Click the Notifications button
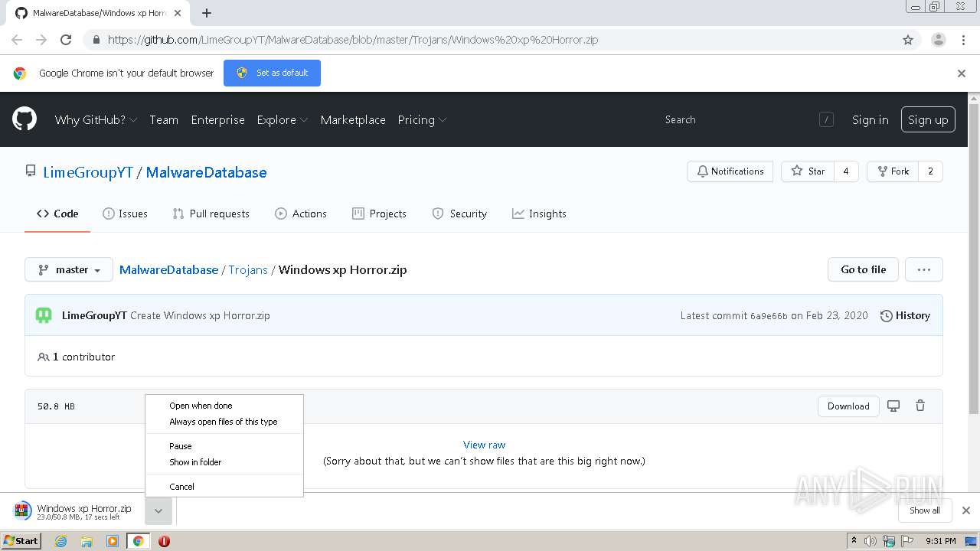This screenshot has height=551, width=980. (730, 171)
